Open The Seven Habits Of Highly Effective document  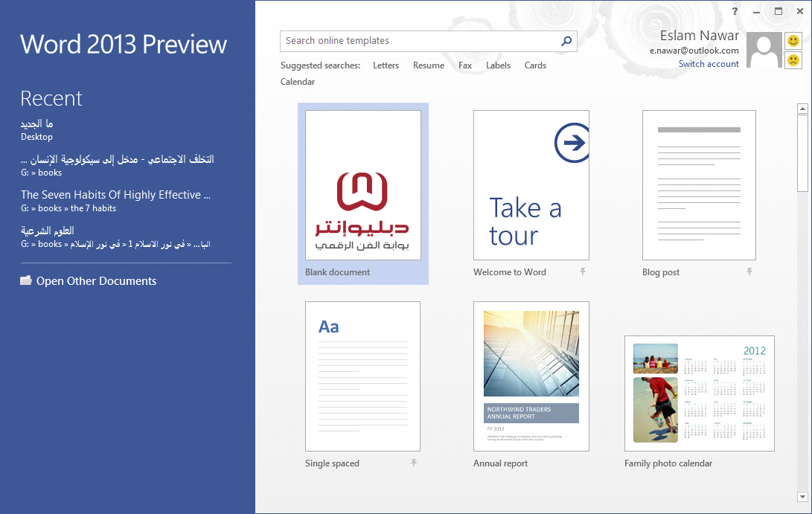115,201
